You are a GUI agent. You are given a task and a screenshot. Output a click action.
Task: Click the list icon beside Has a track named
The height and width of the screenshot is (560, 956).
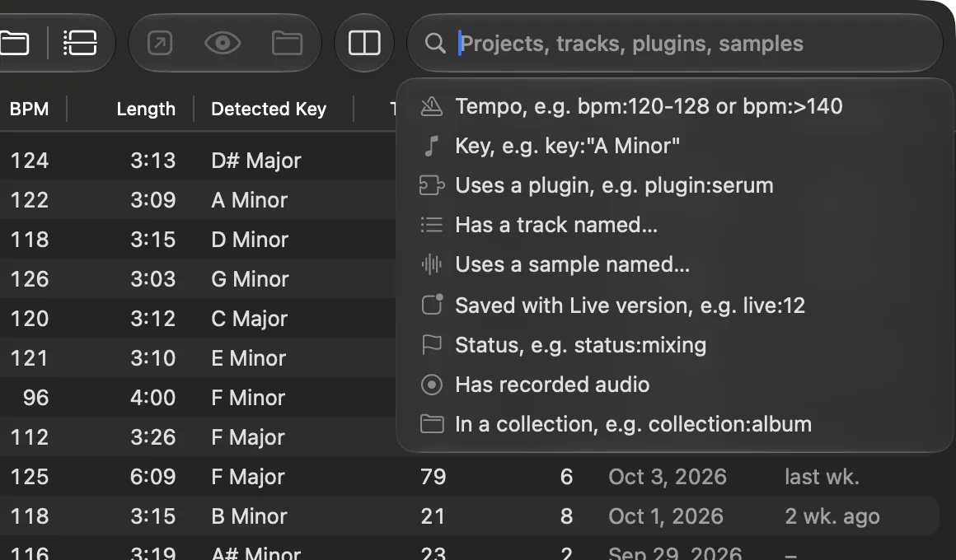(x=432, y=225)
